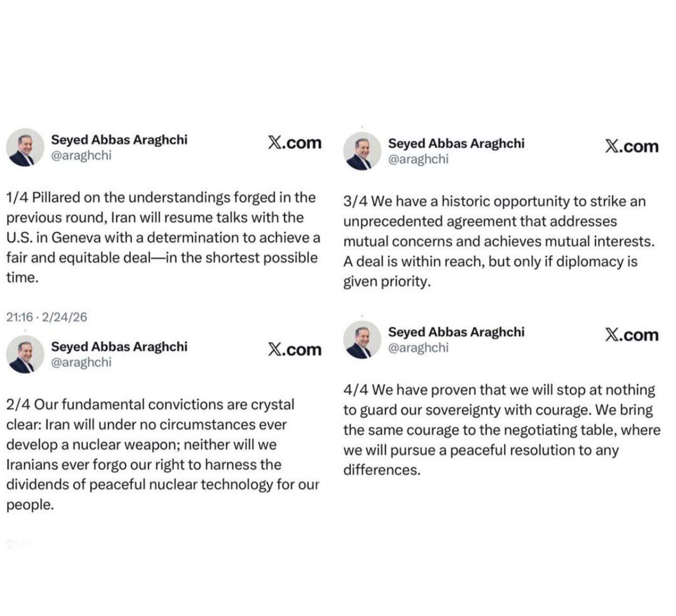Select the tweet text about historic opportunity
The width and height of the screenshot is (676, 616).
pyautogui.click(x=499, y=241)
